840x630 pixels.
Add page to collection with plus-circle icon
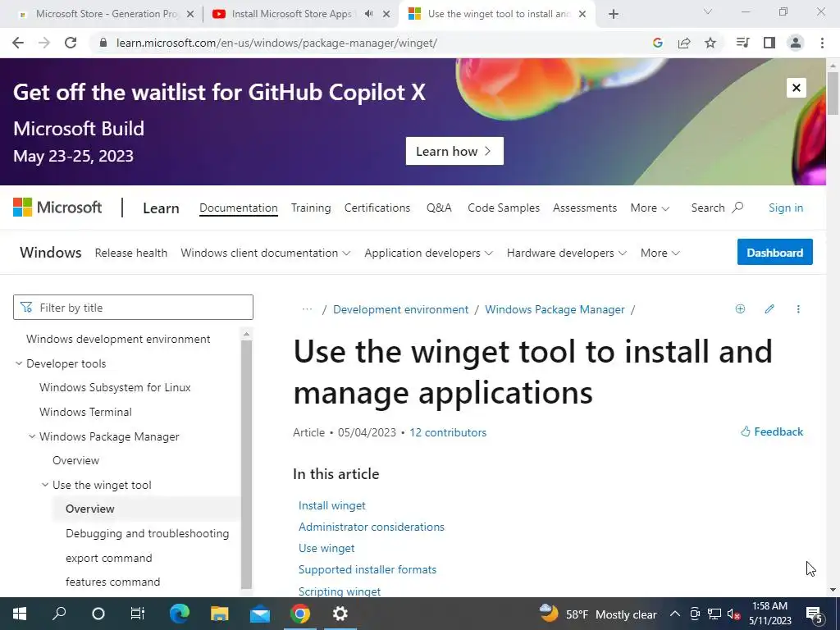click(x=741, y=309)
